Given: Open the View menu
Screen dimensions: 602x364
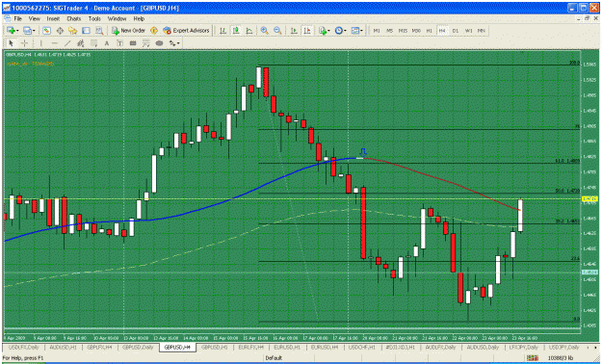Looking at the screenshot, I should 34,18.
